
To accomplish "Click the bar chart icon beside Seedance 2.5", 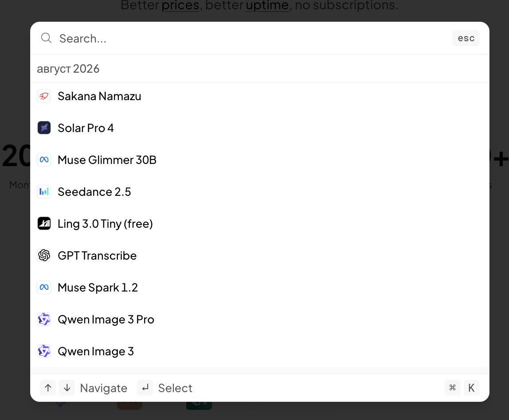I will 44,192.
